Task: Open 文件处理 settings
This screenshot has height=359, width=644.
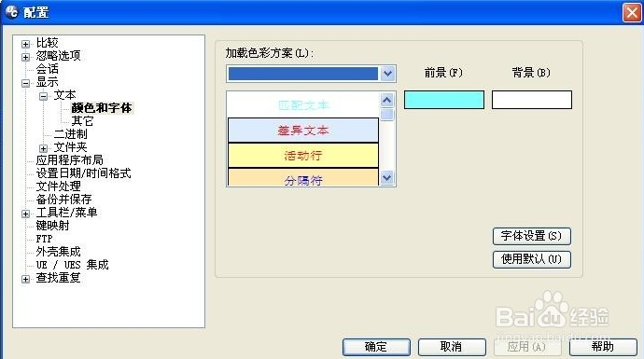Action: point(58,186)
